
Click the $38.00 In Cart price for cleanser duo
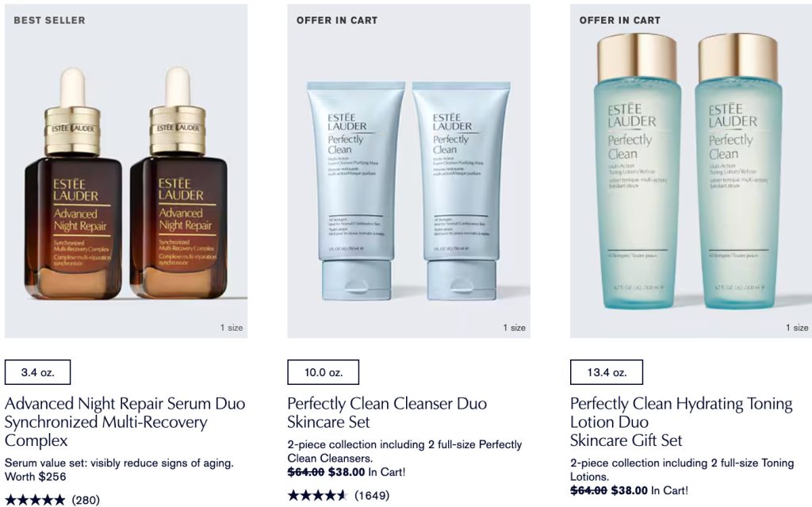(366, 472)
